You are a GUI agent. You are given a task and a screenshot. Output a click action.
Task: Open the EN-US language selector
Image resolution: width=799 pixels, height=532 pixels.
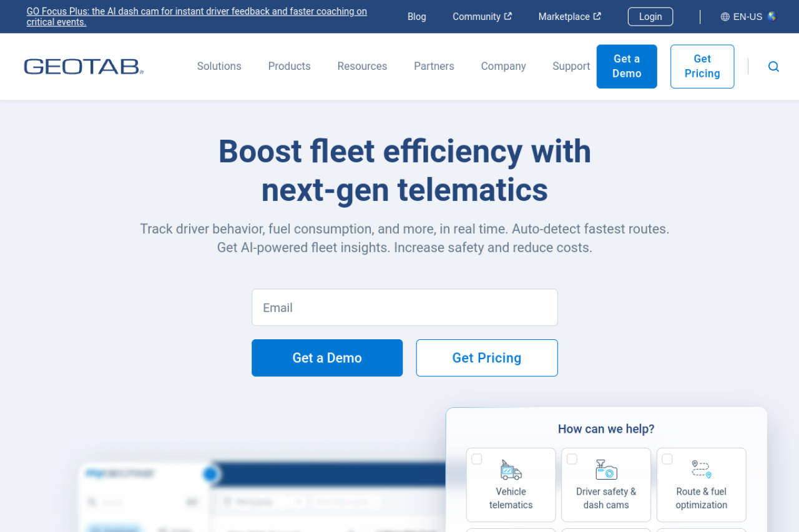(x=748, y=17)
